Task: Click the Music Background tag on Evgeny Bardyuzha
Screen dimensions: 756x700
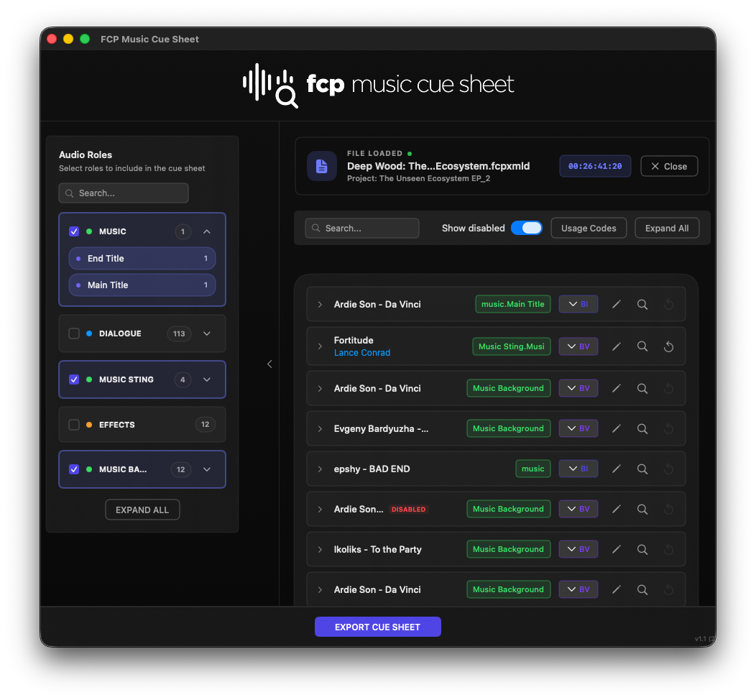Action: [x=508, y=428]
